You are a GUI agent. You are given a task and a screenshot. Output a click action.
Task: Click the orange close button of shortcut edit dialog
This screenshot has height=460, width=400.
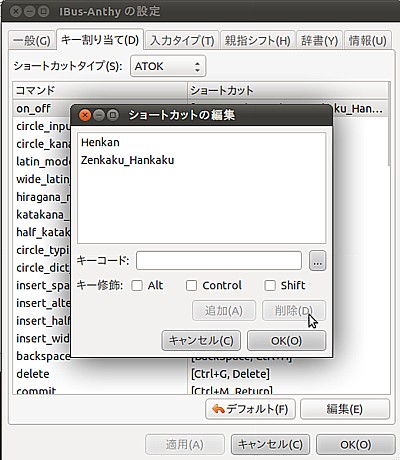[85, 115]
